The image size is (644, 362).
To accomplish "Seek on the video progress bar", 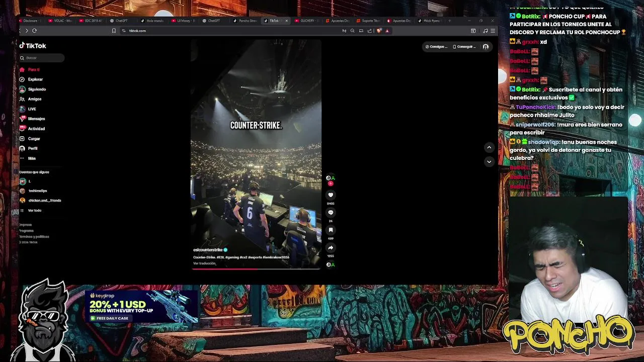I will coord(256,269).
